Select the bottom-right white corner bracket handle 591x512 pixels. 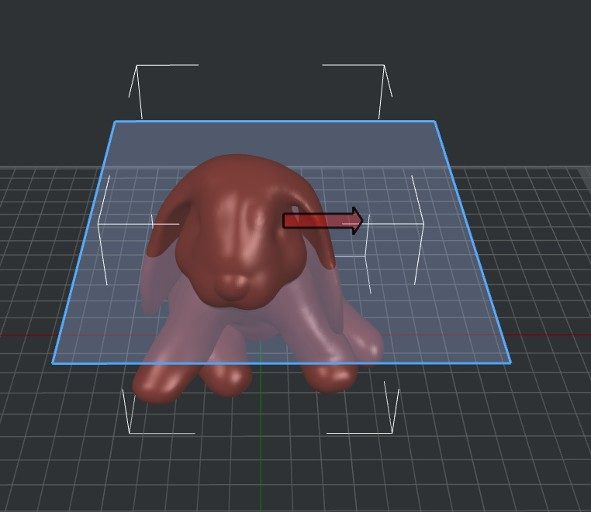click(x=363, y=408)
